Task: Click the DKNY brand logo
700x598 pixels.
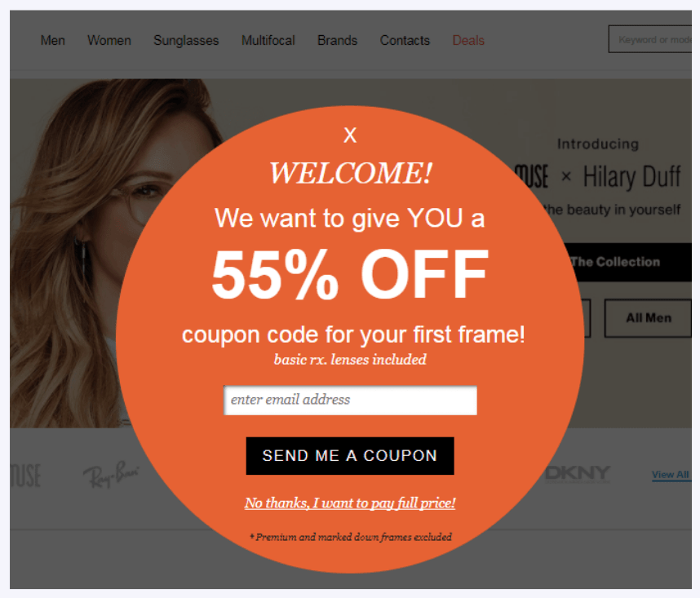Action: tap(578, 474)
